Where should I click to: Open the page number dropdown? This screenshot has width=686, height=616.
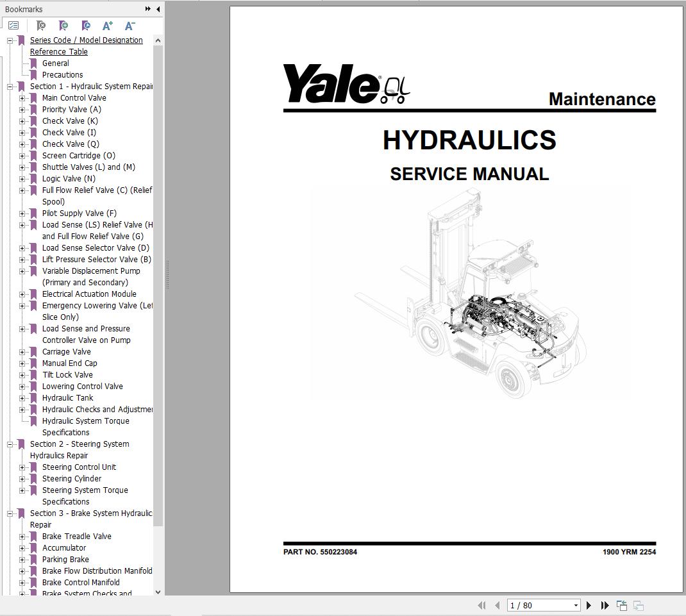click(576, 606)
